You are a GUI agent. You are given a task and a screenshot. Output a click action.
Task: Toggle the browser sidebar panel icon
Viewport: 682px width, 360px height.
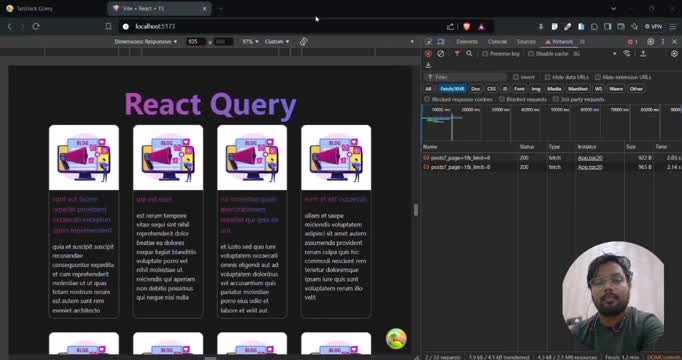pyautogui.click(x=608, y=27)
